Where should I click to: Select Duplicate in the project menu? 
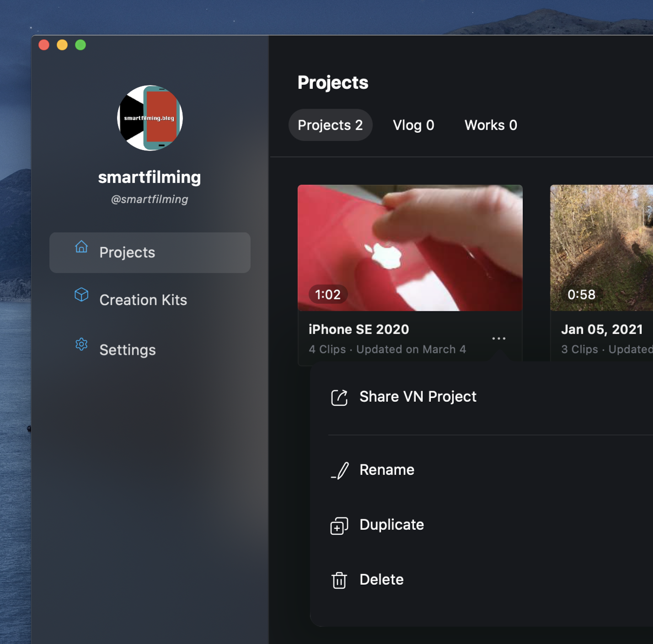[391, 525]
